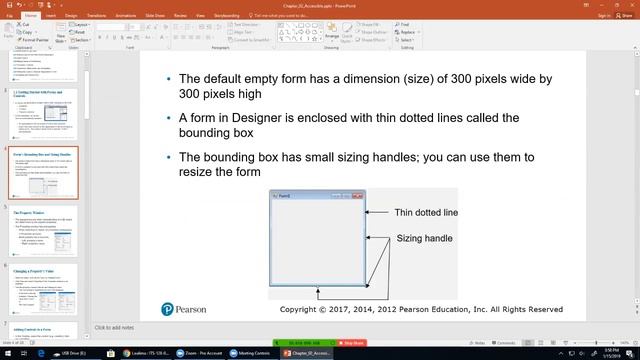
Task: Open the Select dropdown in Editing
Action: pos(405,40)
